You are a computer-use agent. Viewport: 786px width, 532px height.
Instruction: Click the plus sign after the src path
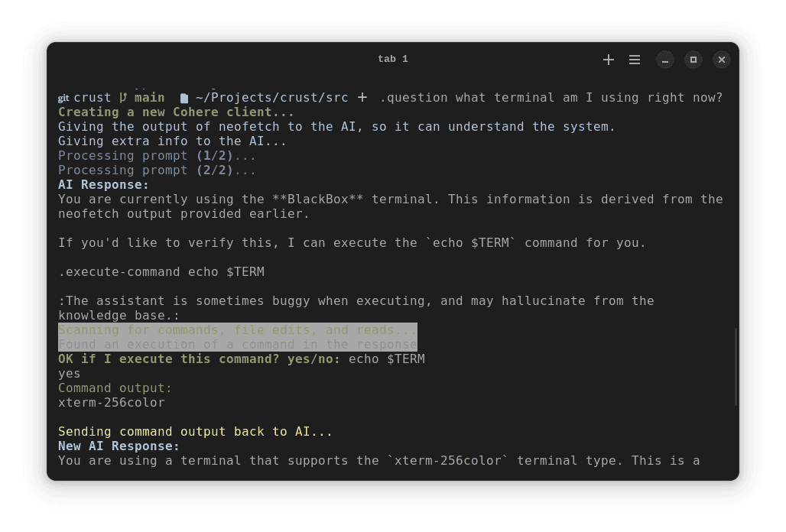click(x=362, y=98)
